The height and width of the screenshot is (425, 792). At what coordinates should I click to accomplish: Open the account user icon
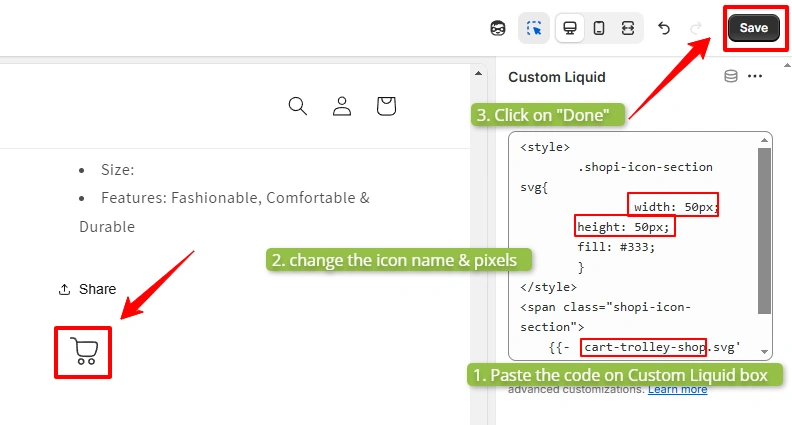(x=342, y=106)
